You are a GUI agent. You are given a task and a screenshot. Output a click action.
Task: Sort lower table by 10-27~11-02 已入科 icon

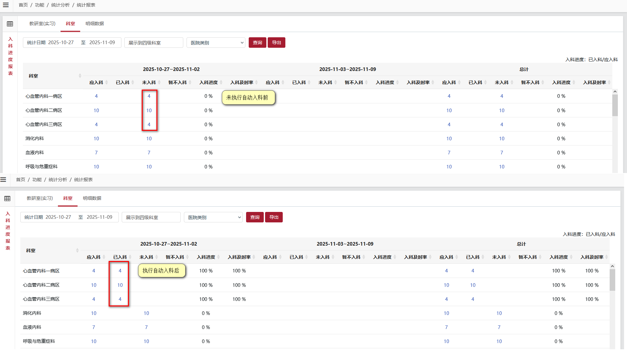click(130, 257)
